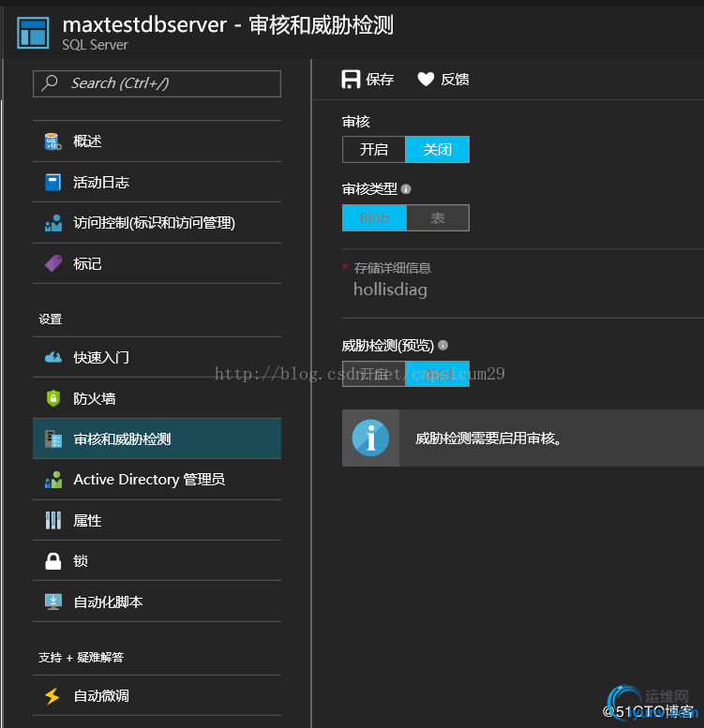Turn 审核 on with 开启
The image size is (704, 728).
tap(374, 150)
